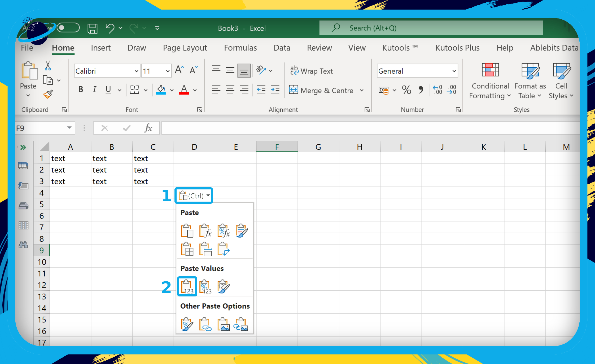This screenshot has height=364, width=595.
Task: Toggle Bold formatting
Action: [81, 90]
